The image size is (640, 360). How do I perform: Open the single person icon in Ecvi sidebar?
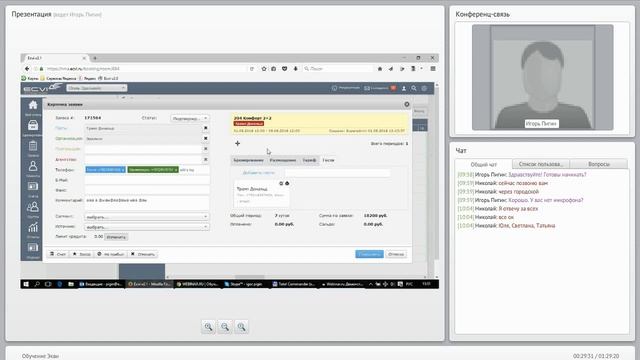33,166
